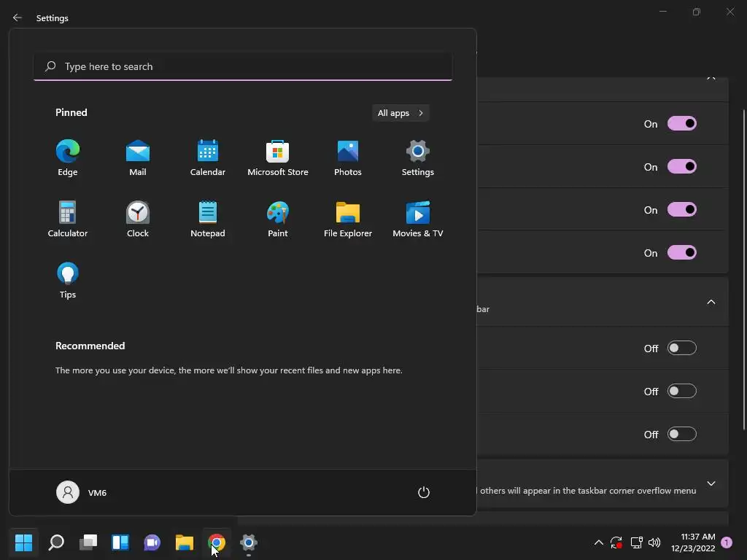This screenshot has width=747, height=560.
Task: Open the VM6 user account menu
Action: 82,492
